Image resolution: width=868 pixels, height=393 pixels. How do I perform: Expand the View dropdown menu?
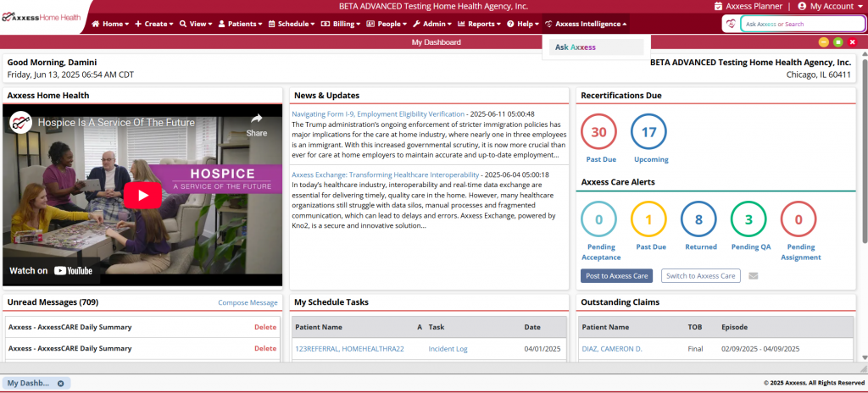(x=196, y=24)
